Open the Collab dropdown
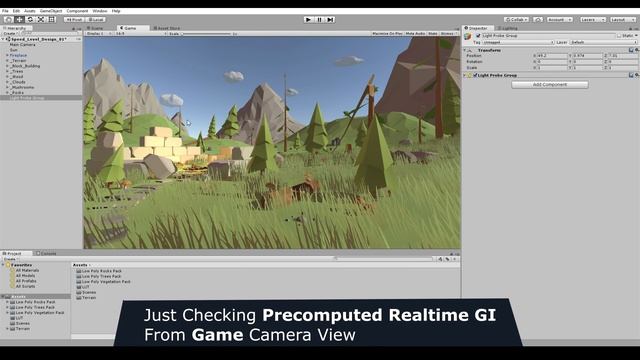640x360 pixels. (x=516, y=20)
